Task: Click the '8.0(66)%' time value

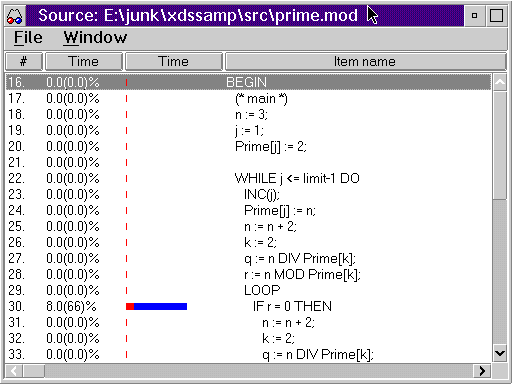Action: (71, 306)
